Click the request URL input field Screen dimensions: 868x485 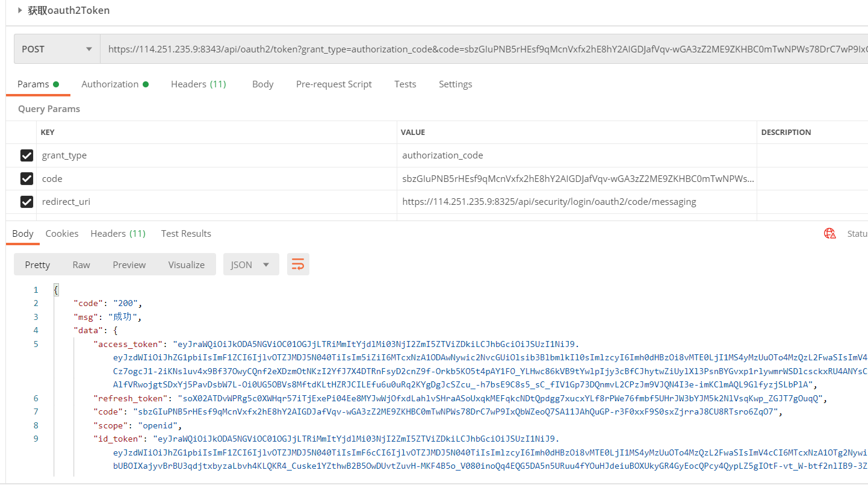coord(482,49)
